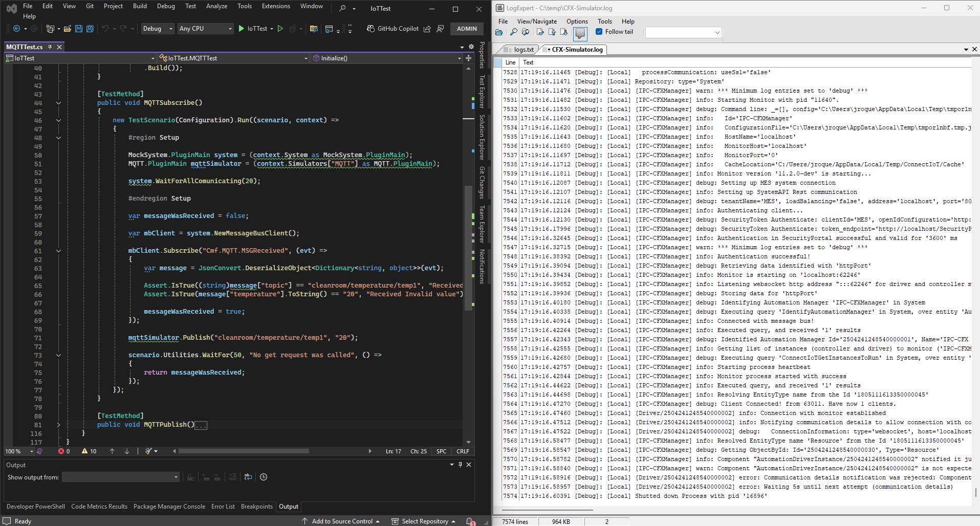Open a log file in LogExpert

tap(499, 32)
